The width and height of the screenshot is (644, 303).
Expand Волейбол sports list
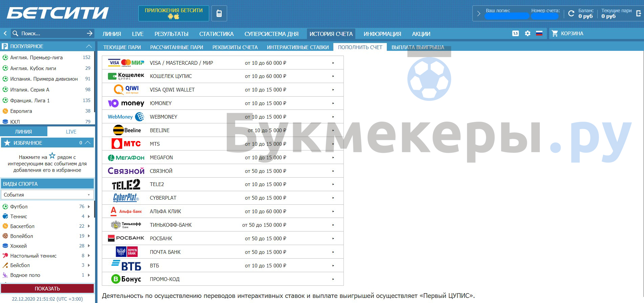click(89, 236)
